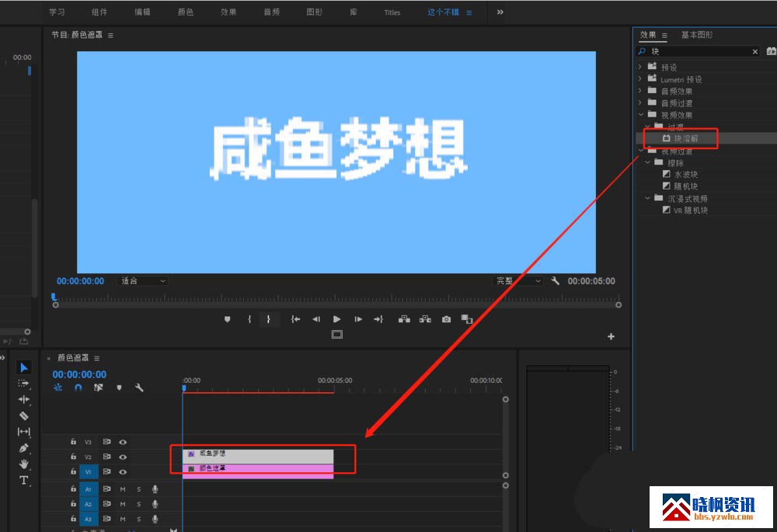Select the Ripple Edit tool

[23, 399]
